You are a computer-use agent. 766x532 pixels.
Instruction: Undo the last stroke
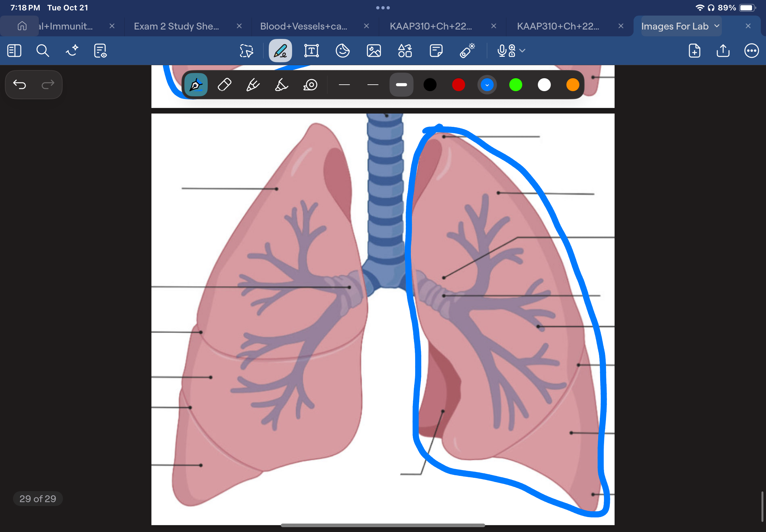pyautogui.click(x=20, y=84)
